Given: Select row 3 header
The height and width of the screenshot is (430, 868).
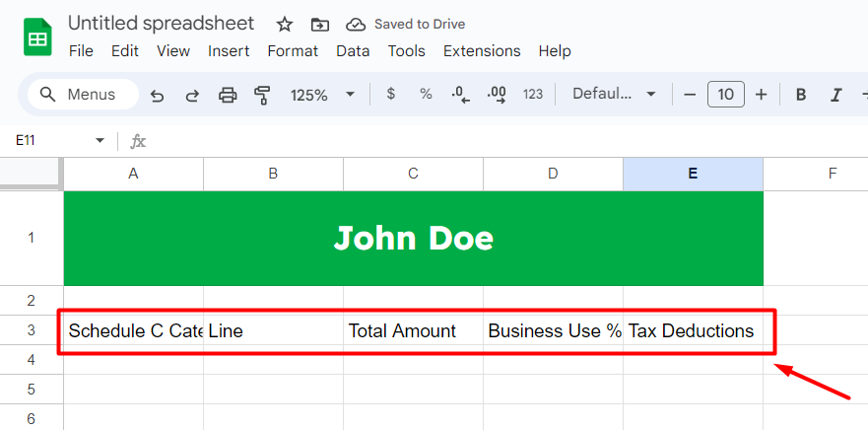Looking at the screenshot, I should click(32, 330).
